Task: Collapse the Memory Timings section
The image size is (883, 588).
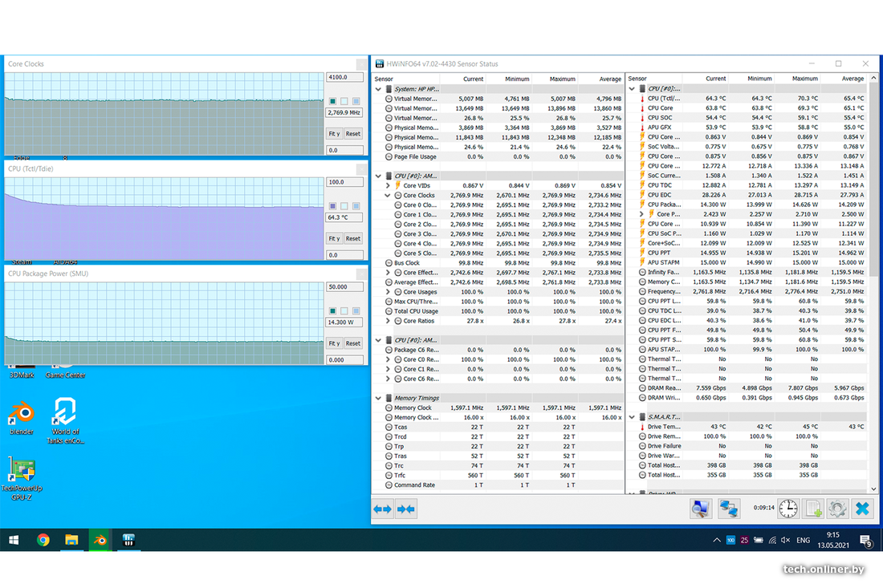Action: pyautogui.click(x=379, y=398)
